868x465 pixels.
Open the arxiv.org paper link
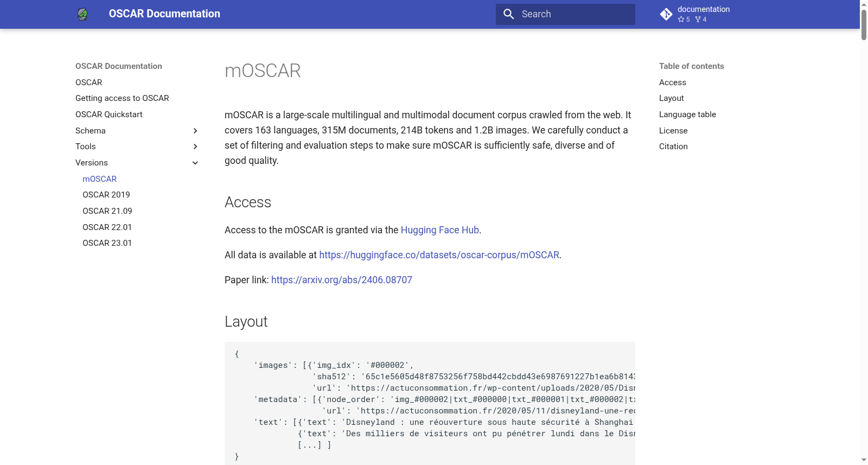(x=342, y=280)
